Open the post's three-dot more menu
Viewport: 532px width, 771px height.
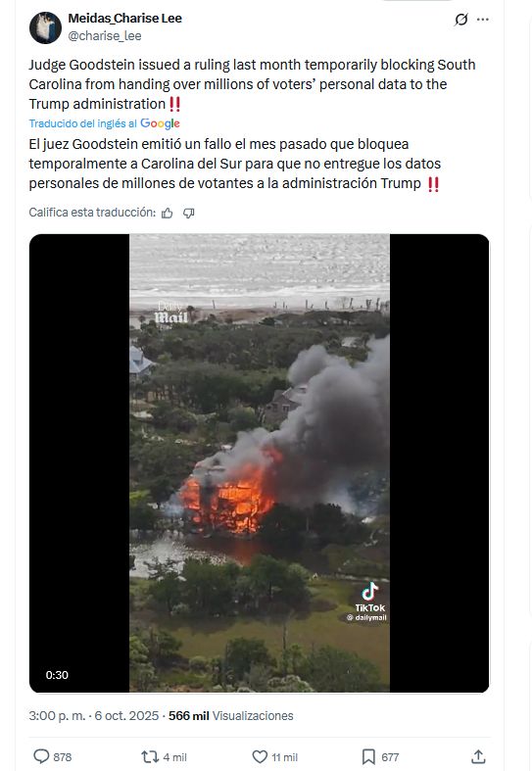483,20
